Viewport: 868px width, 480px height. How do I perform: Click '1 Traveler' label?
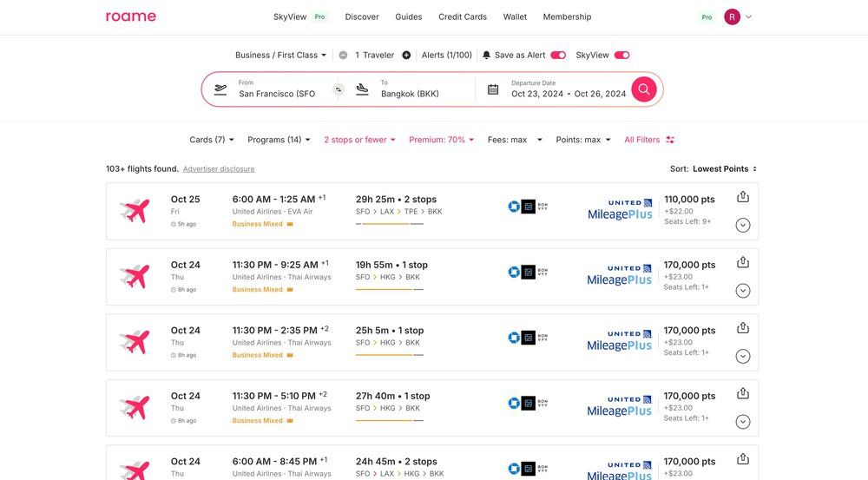375,56
